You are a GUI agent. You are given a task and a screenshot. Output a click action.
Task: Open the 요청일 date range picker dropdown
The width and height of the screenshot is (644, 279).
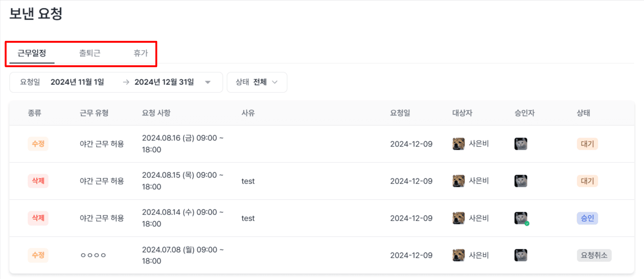pos(116,82)
